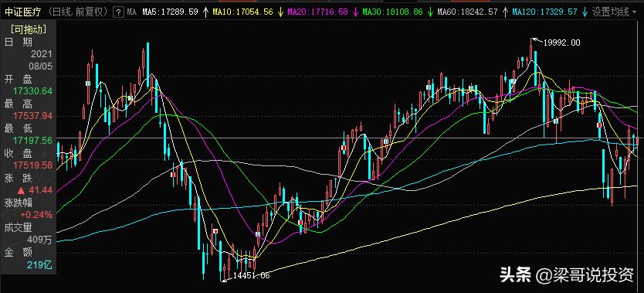Select the 金额 value 219亿

click(x=40, y=264)
